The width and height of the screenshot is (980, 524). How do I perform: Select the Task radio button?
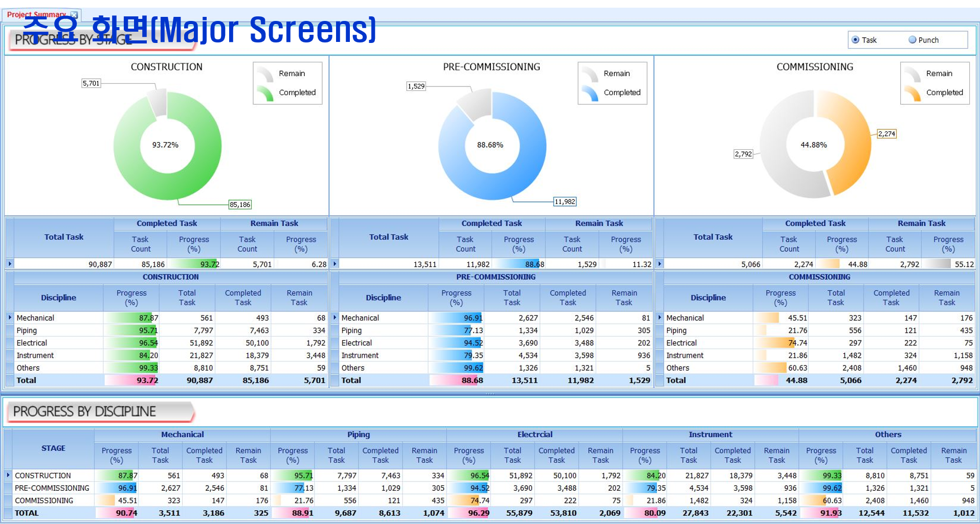pyautogui.click(x=855, y=40)
